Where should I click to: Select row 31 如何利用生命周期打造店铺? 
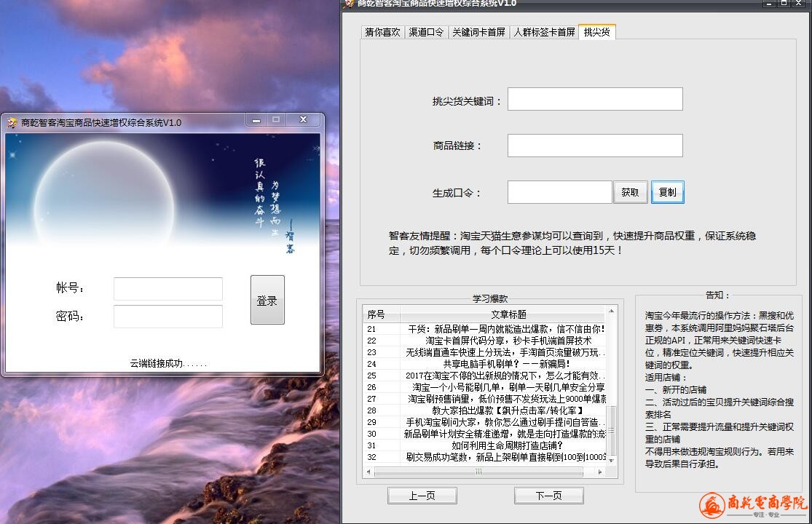pyautogui.click(x=485, y=445)
